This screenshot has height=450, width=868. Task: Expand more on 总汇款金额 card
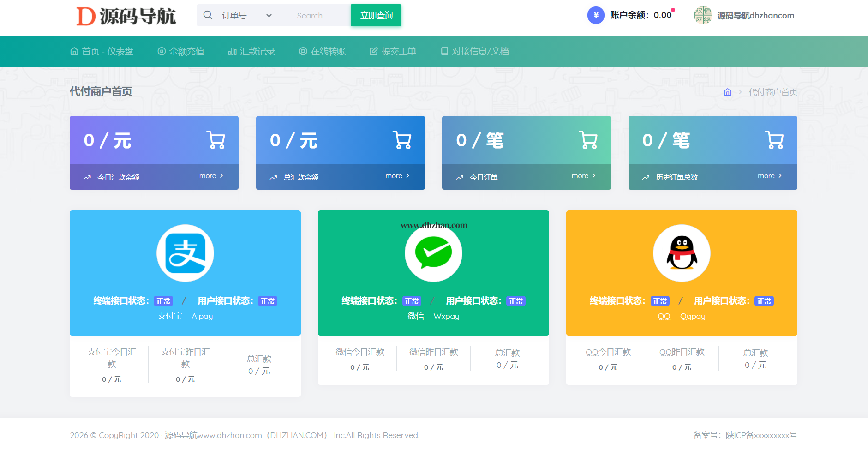pyautogui.click(x=397, y=176)
